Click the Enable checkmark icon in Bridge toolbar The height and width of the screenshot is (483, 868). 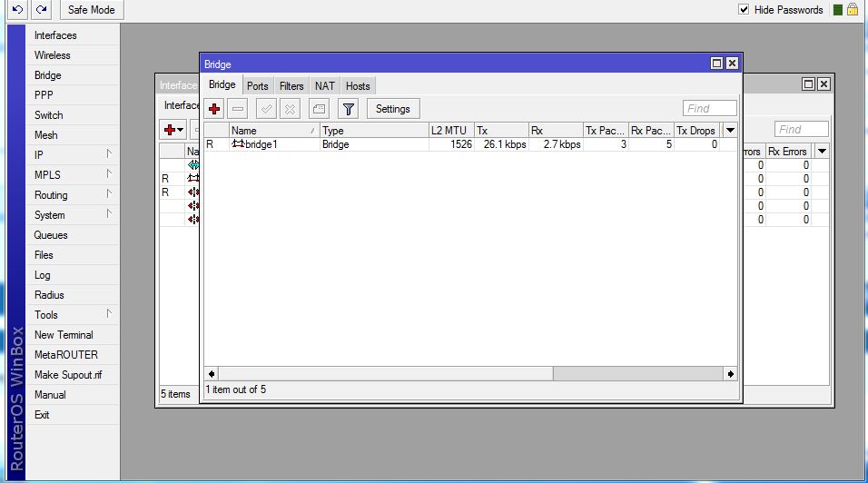click(266, 109)
